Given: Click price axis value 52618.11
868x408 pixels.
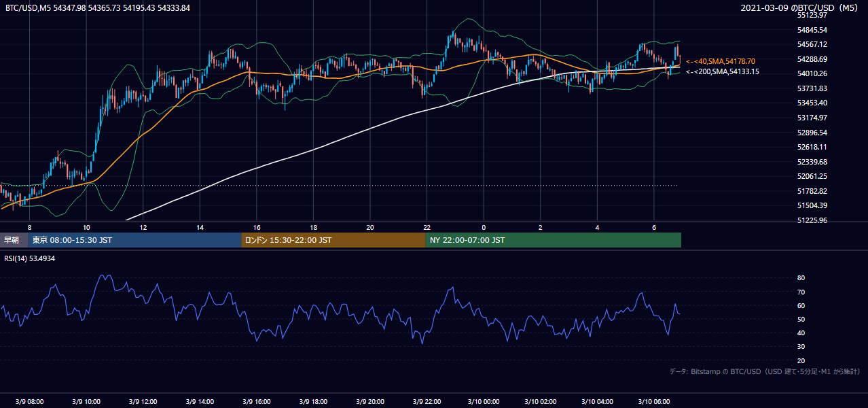Looking at the screenshot, I should [812, 147].
